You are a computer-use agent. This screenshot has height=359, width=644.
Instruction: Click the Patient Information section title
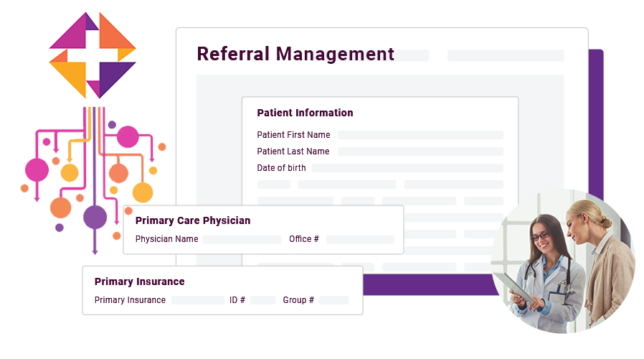[x=305, y=113]
